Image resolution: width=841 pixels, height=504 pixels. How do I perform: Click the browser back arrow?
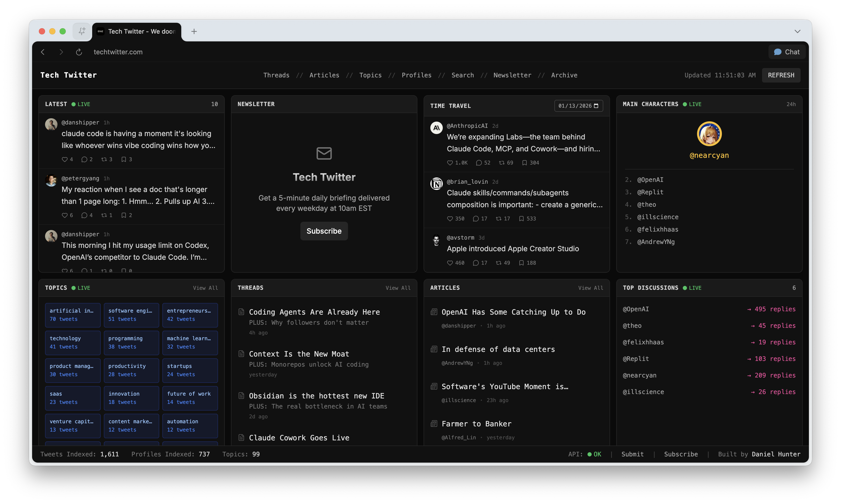43,52
